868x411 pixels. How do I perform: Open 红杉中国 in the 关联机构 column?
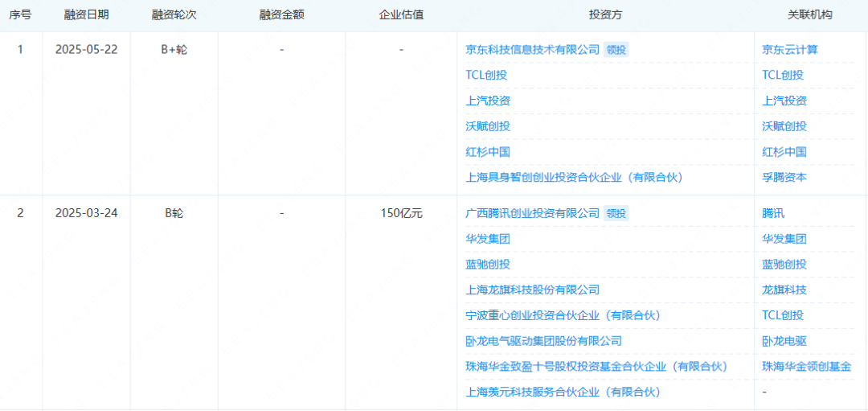point(784,152)
